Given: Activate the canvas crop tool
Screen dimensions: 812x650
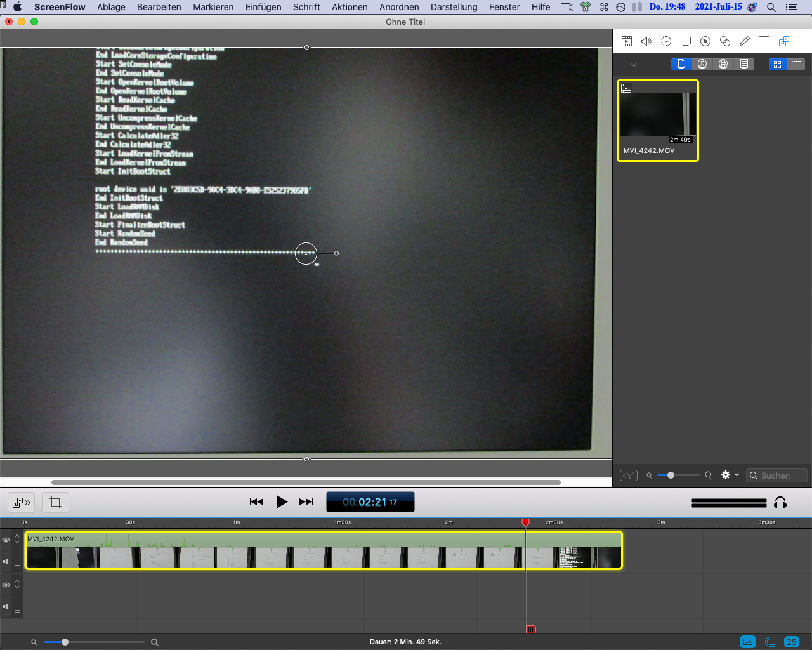Looking at the screenshot, I should [55, 503].
